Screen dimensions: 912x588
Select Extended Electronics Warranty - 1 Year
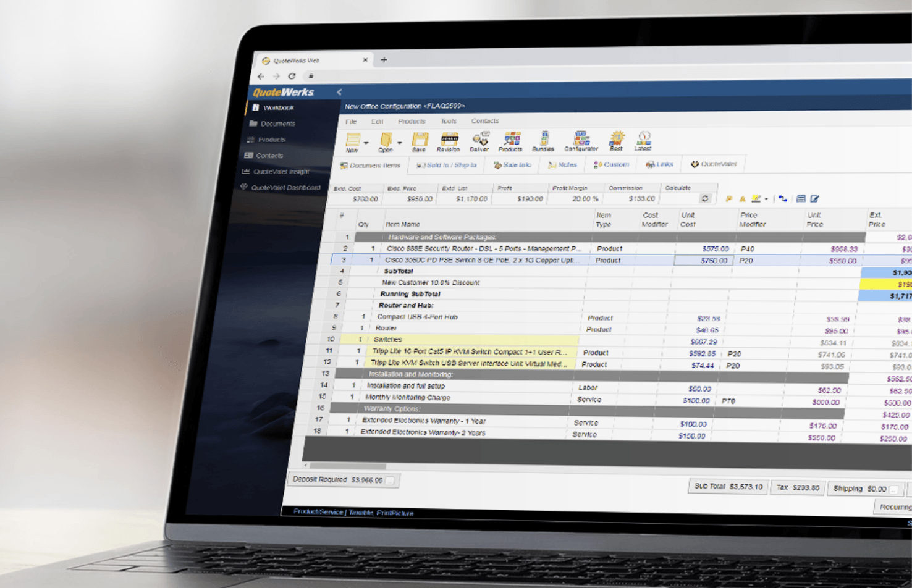tap(424, 421)
